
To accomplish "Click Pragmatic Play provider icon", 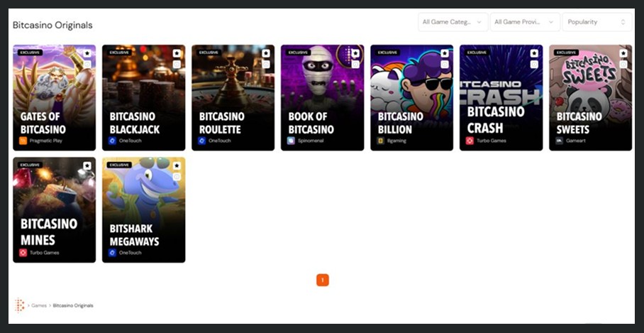I will point(23,141).
